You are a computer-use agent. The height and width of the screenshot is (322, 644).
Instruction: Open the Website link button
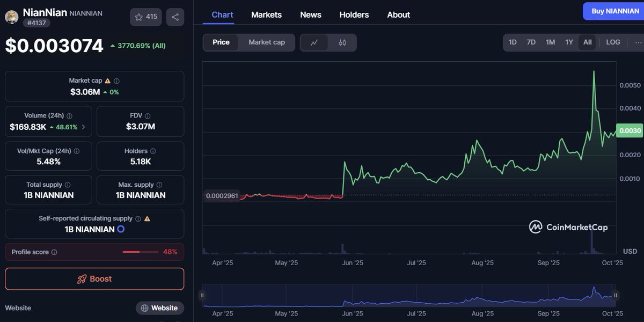(159, 308)
